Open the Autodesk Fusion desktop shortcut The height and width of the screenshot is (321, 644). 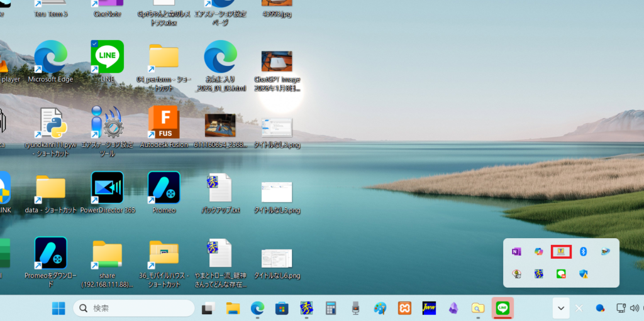click(164, 122)
